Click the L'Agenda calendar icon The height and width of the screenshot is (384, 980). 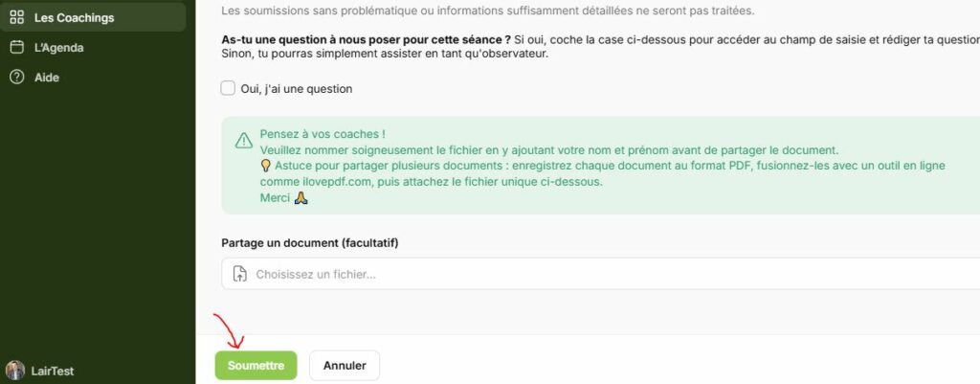pos(16,47)
